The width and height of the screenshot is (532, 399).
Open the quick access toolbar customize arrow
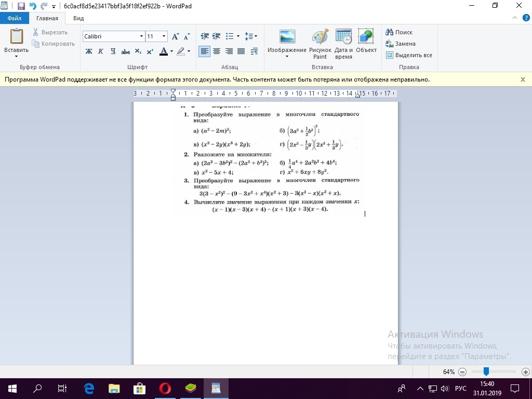tap(54, 6)
